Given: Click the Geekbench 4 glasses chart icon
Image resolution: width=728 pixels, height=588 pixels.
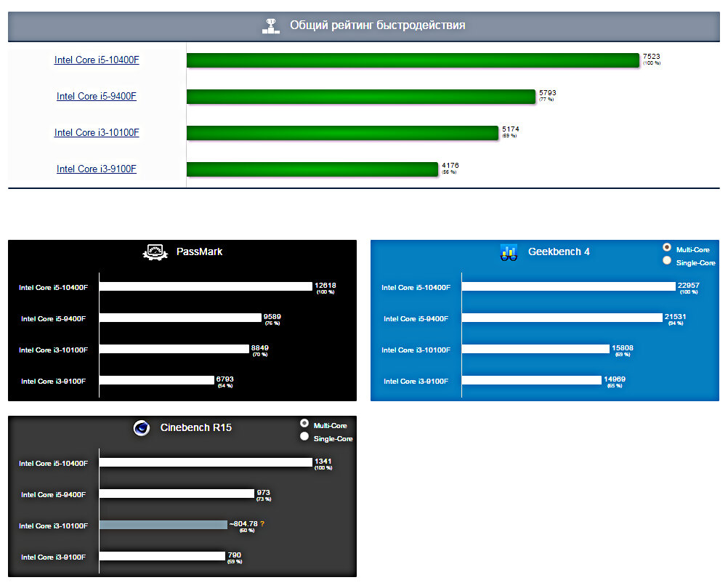Looking at the screenshot, I should tap(509, 252).
